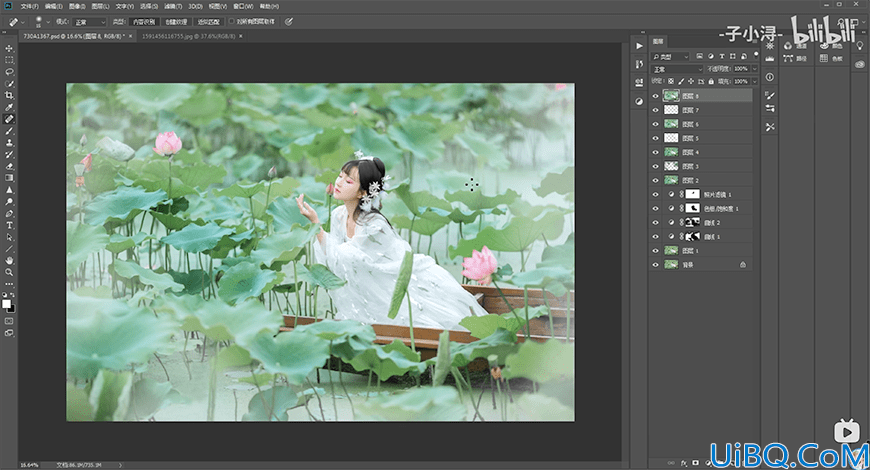Select the Dodge tool
The height and width of the screenshot is (470, 870).
click(x=9, y=201)
